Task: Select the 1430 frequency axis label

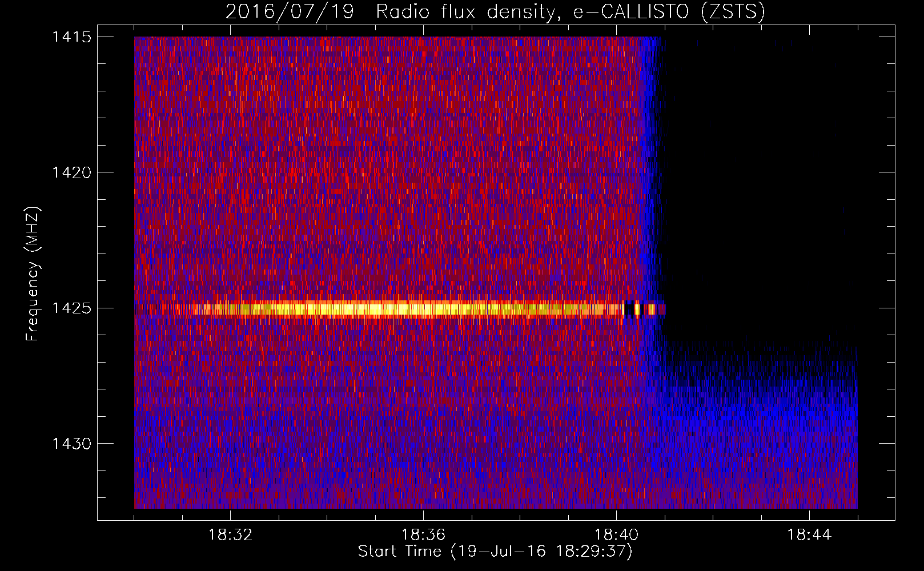Action: click(72, 444)
